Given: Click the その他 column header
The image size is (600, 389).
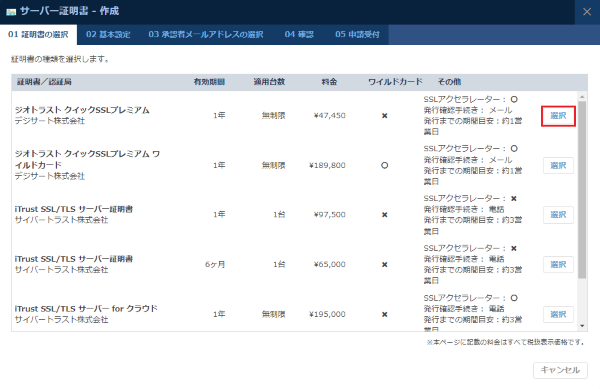Looking at the screenshot, I should coord(449,82).
